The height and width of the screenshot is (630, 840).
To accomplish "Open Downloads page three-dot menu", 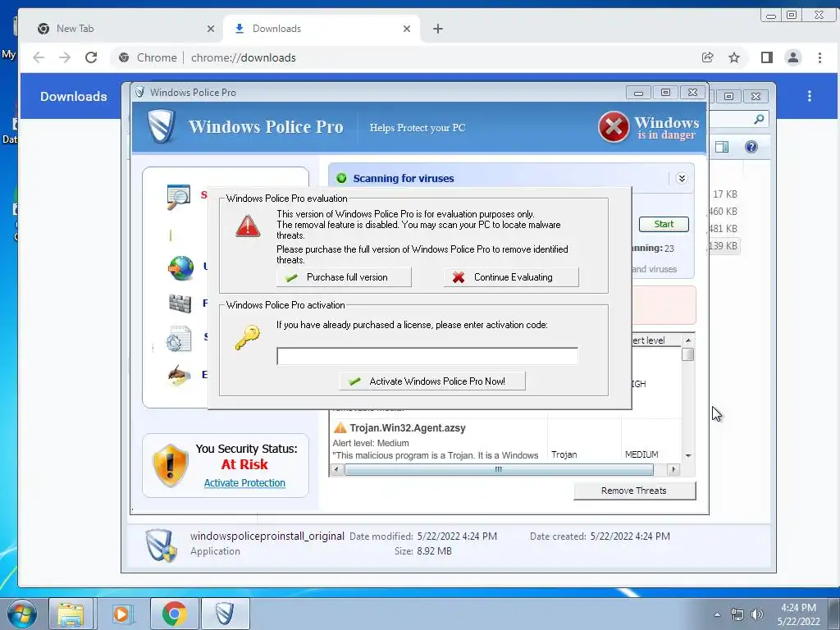I will pyautogui.click(x=810, y=96).
